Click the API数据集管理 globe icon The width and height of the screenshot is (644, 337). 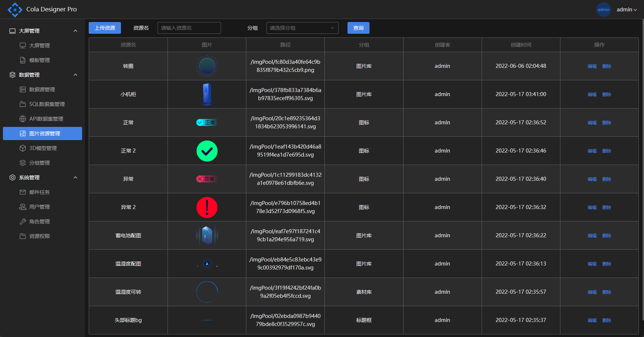[x=23, y=119]
